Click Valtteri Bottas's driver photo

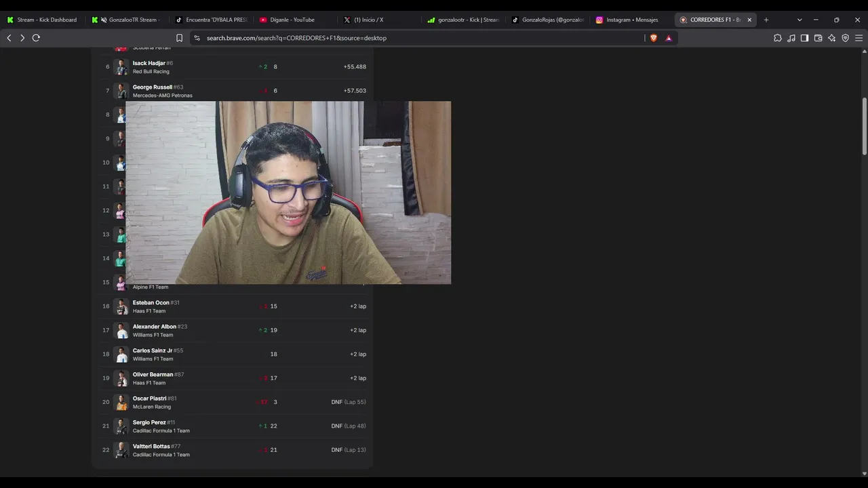click(121, 450)
